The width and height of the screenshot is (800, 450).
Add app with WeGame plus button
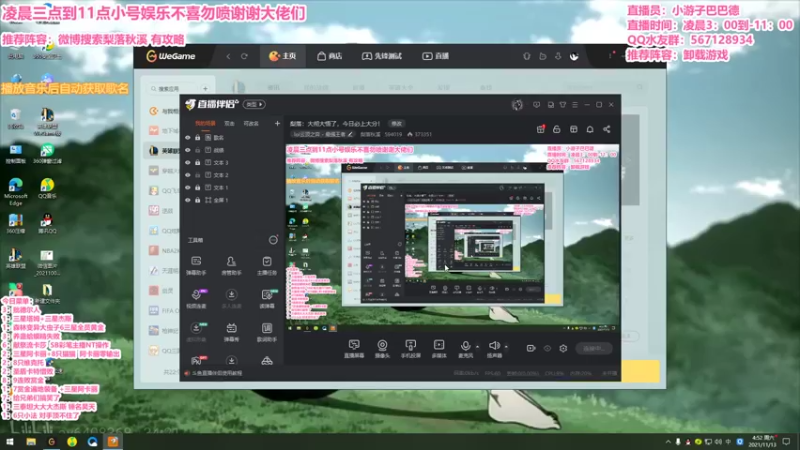205,89
